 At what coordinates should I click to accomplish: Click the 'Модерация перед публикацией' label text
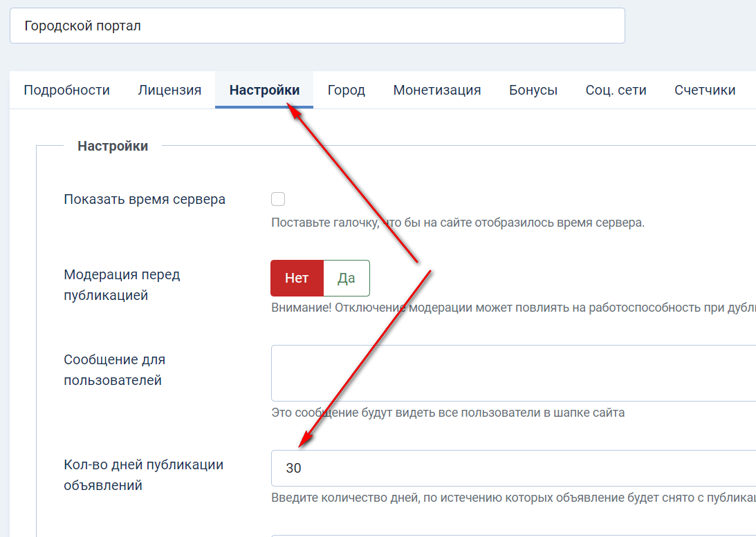(122, 285)
